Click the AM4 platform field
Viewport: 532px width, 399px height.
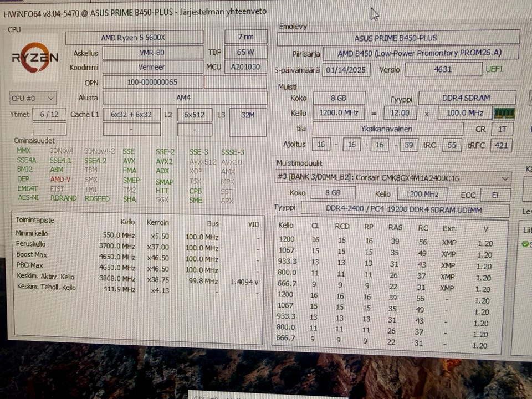click(184, 98)
